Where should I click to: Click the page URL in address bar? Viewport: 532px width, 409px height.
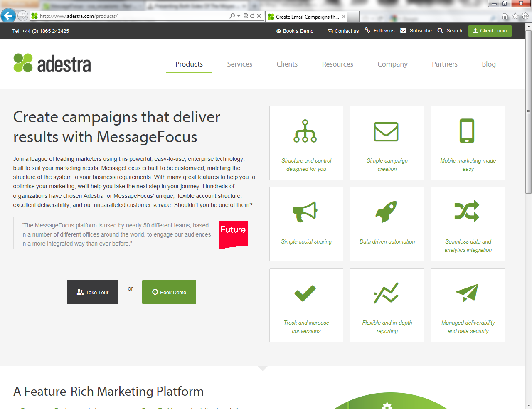(79, 16)
